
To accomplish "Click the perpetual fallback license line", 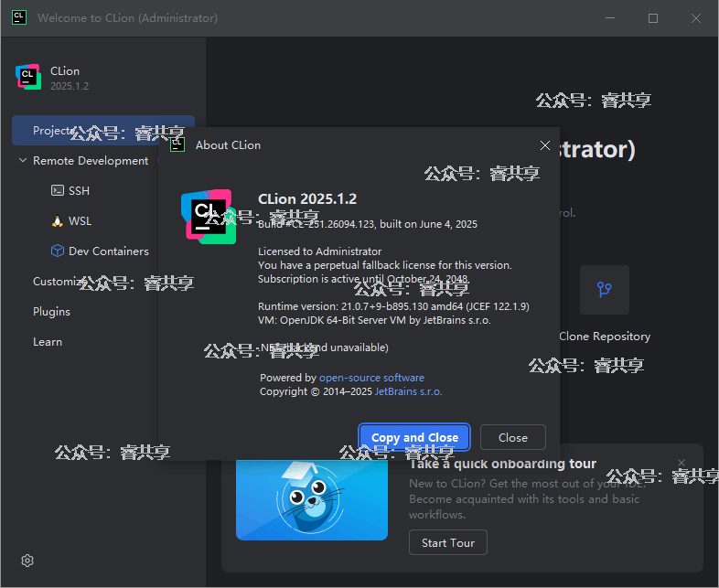I will point(385,265).
